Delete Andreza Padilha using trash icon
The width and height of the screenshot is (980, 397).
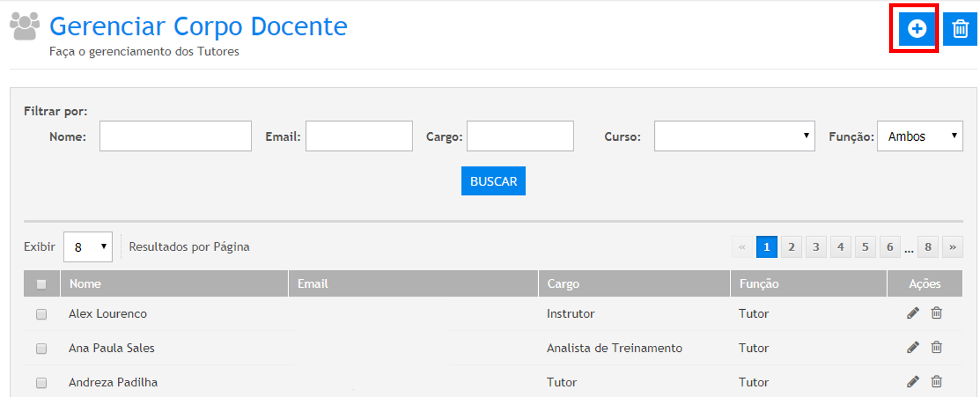pyautogui.click(x=937, y=382)
